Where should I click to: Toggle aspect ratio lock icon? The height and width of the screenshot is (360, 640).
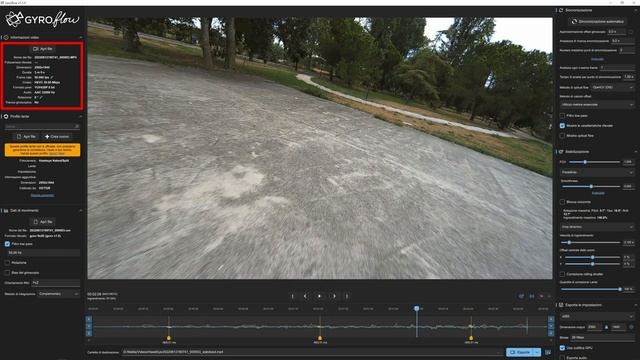606,327
